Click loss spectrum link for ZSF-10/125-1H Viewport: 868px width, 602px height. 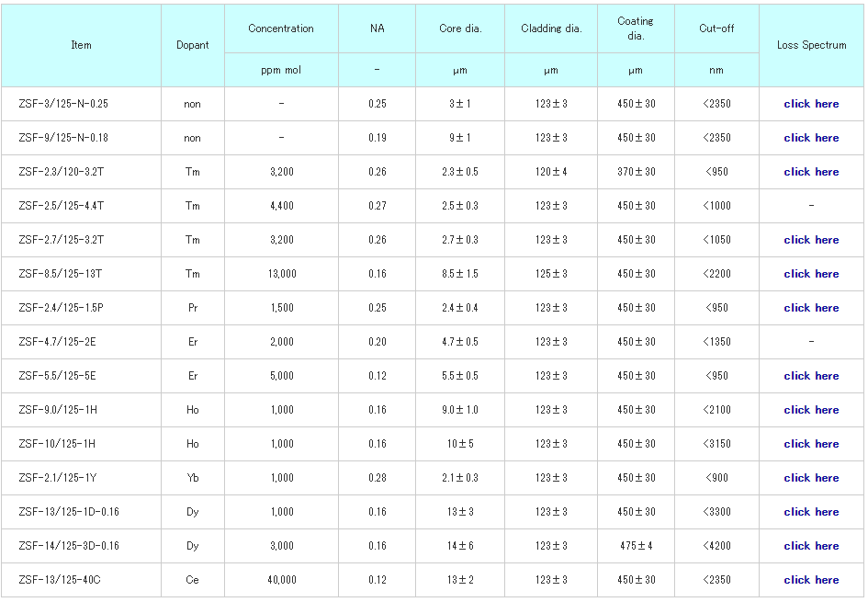[811, 444]
